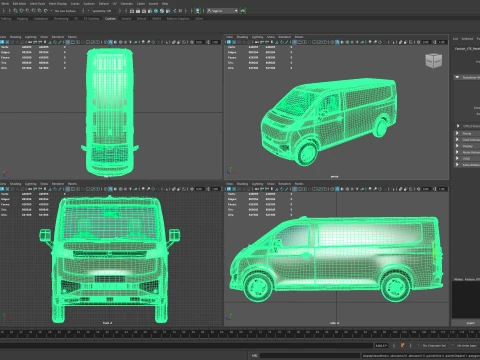
Task: Expand the Node Behavior section
Action: point(457,152)
